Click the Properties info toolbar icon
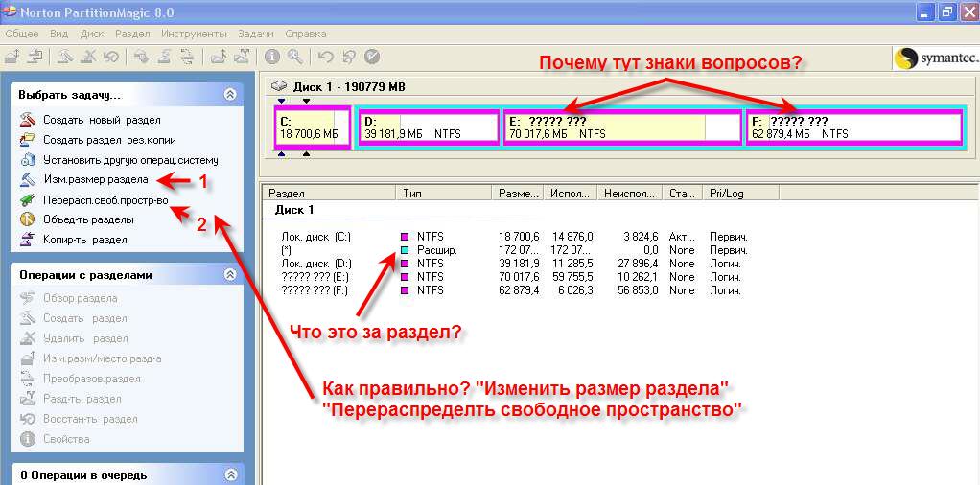The height and width of the screenshot is (485, 980). pyautogui.click(x=271, y=57)
